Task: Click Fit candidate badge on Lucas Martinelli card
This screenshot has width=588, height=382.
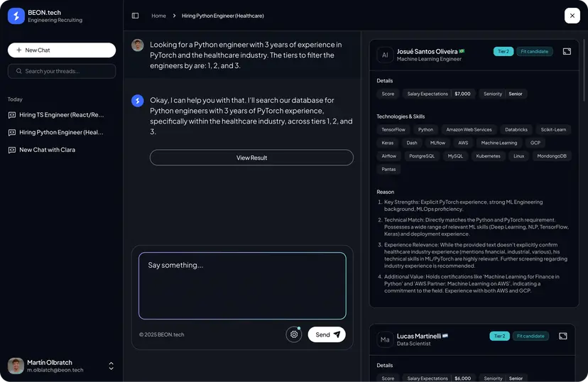Action: [530, 336]
